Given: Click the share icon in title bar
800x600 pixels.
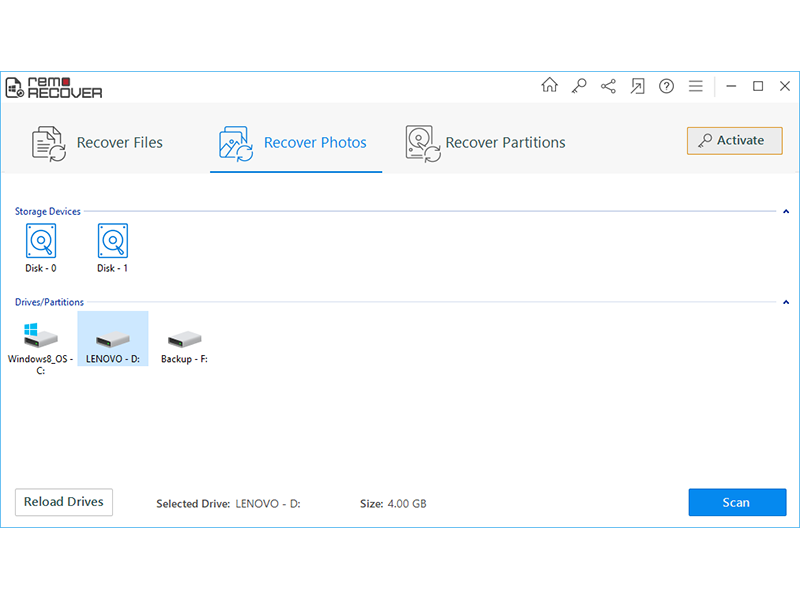Looking at the screenshot, I should (608, 86).
